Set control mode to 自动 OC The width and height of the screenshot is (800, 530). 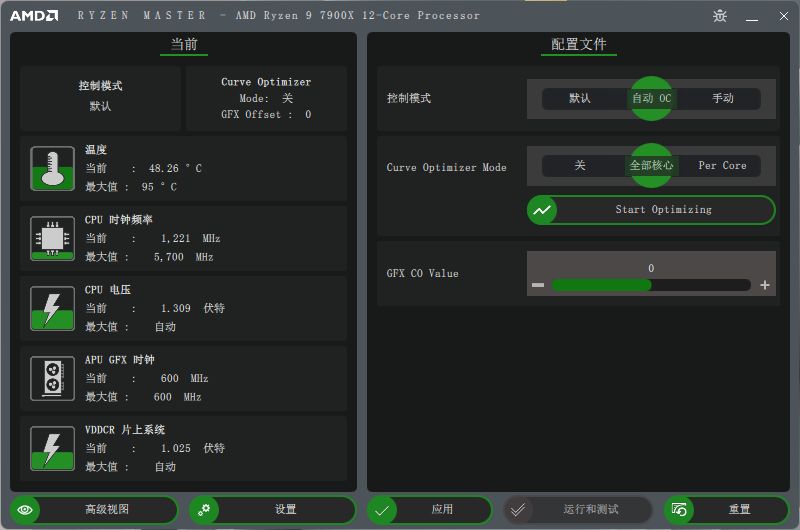pos(652,98)
